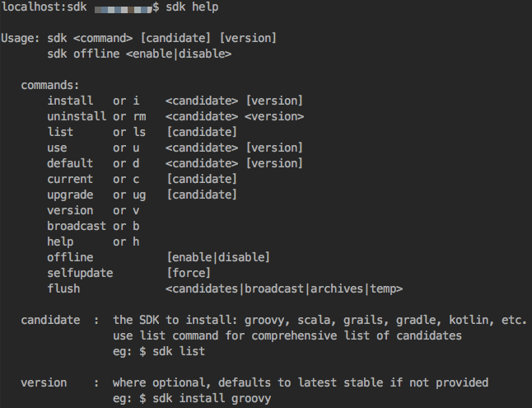Click the 'broadcast' command word

[77, 226]
